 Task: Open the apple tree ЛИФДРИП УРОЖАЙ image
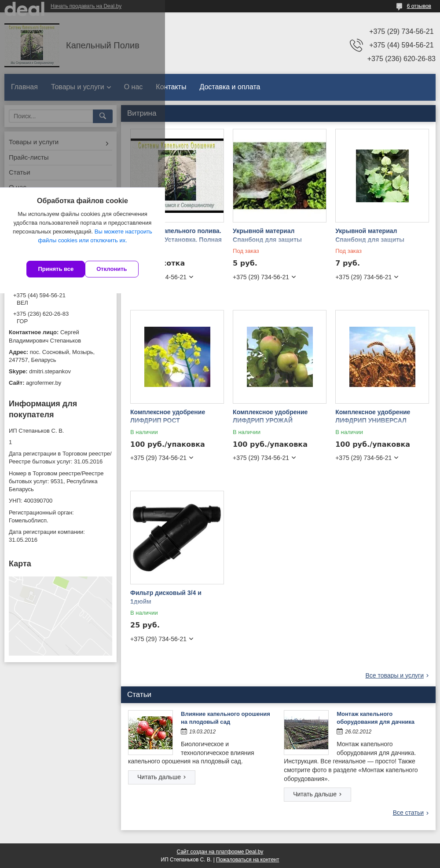point(279,357)
